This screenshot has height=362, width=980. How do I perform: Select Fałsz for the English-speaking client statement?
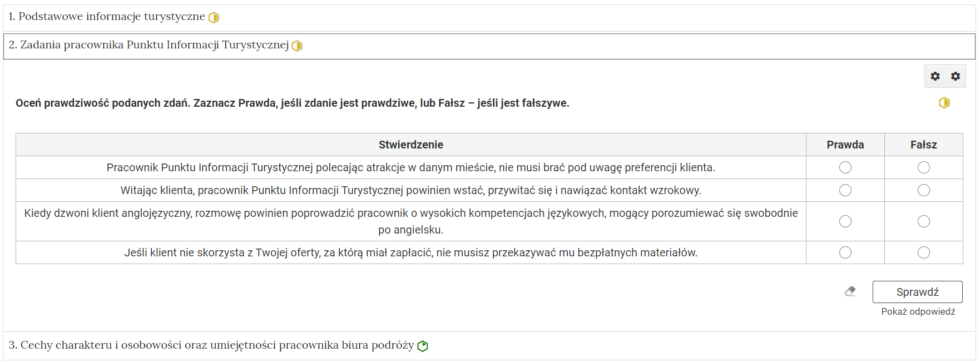click(x=923, y=221)
